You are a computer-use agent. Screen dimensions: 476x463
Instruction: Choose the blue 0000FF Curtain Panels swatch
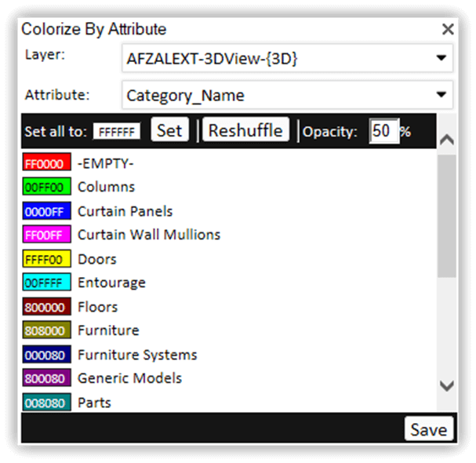click(x=47, y=211)
